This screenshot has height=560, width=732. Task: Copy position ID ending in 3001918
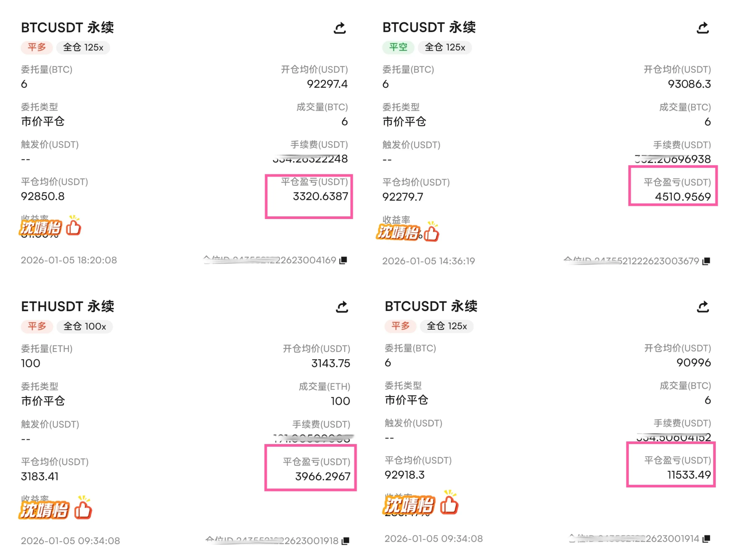coord(345,541)
